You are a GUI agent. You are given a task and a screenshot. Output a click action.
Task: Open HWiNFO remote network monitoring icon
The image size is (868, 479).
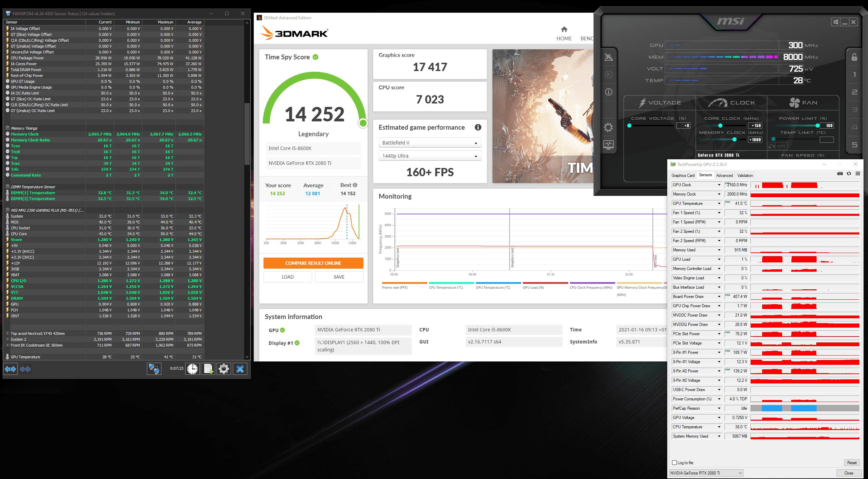[x=154, y=369]
